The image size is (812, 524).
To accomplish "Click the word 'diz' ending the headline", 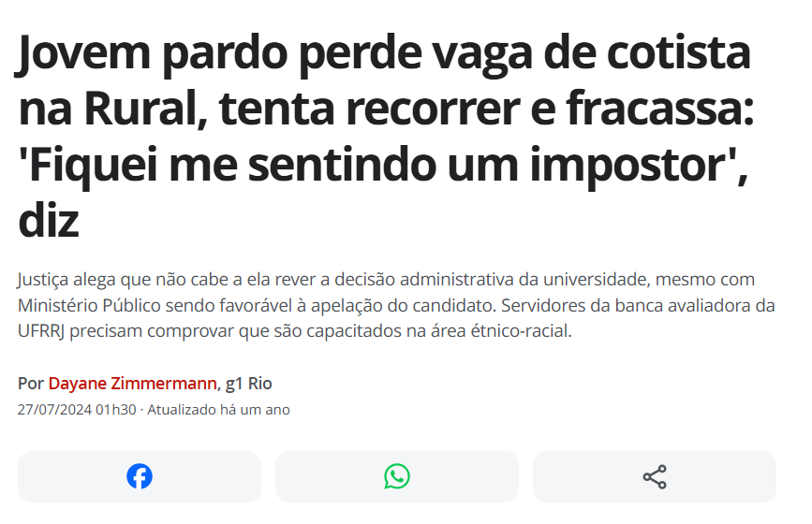I will tap(49, 221).
